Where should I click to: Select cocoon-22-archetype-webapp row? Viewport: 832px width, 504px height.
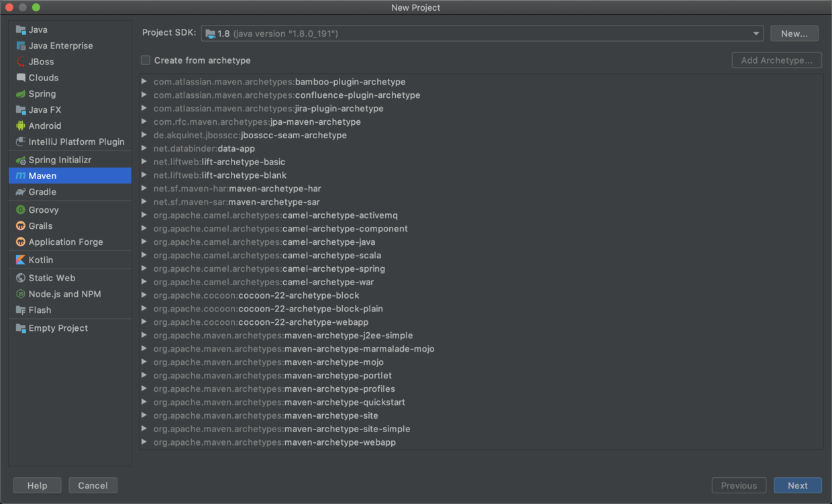click(481, 322)
